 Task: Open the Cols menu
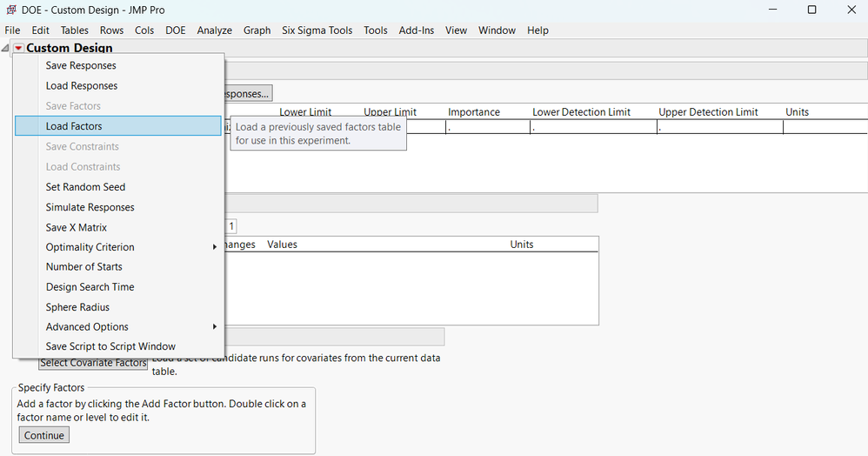click(x=144, y=30)
